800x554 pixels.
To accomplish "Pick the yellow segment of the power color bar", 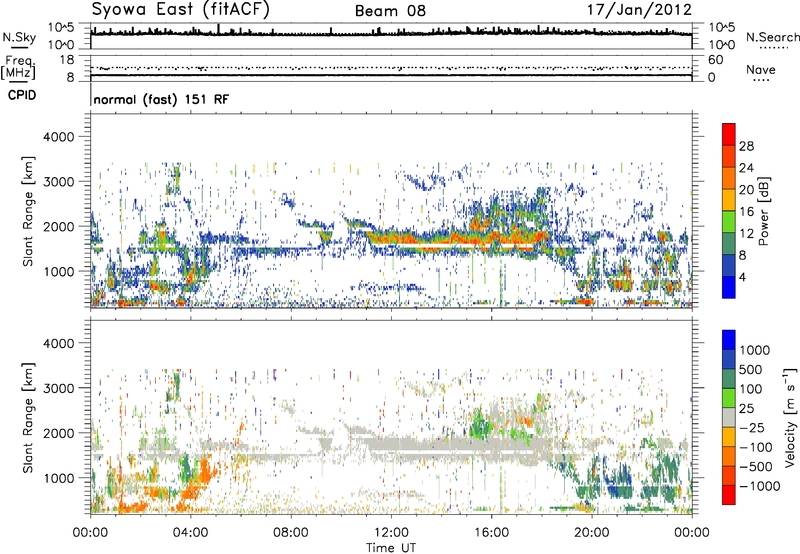I will (x=729, y=200).
